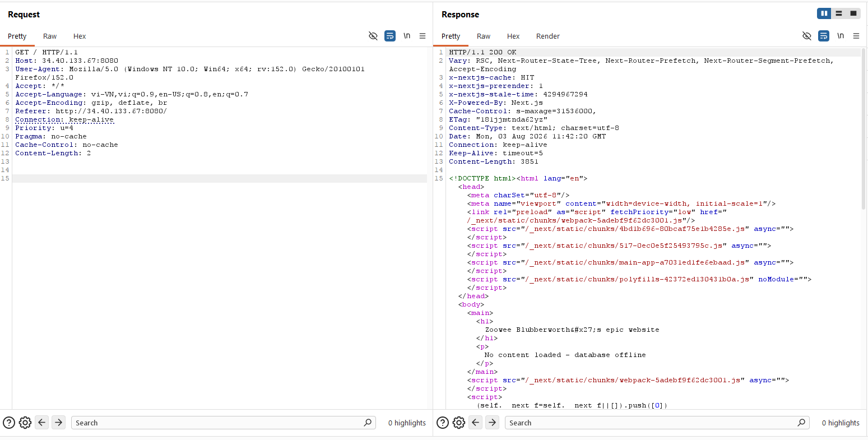Go to next match in Response search
Viewport: 868px width, 440px height.
[x=493, y=423]
